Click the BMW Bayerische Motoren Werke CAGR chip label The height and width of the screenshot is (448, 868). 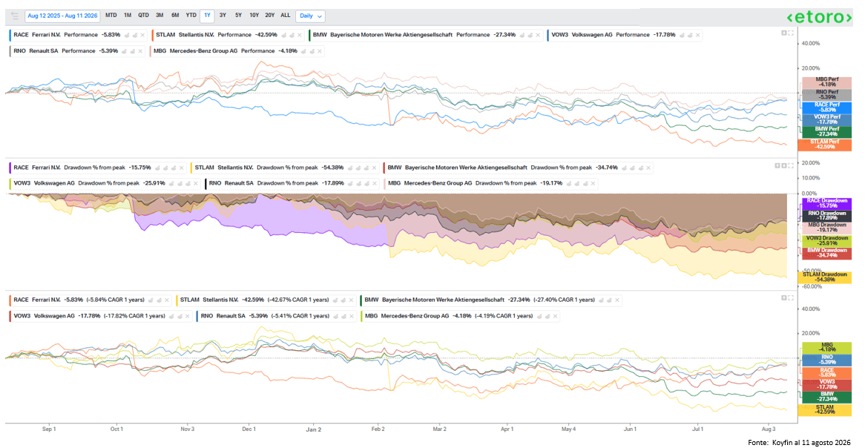(x=433, y=300)
